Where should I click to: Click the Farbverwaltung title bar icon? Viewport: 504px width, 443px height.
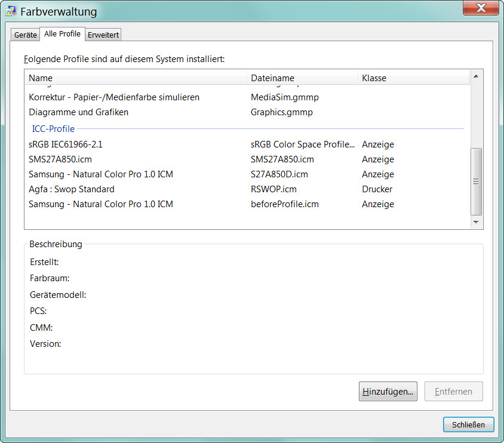[x=11, y=11]
